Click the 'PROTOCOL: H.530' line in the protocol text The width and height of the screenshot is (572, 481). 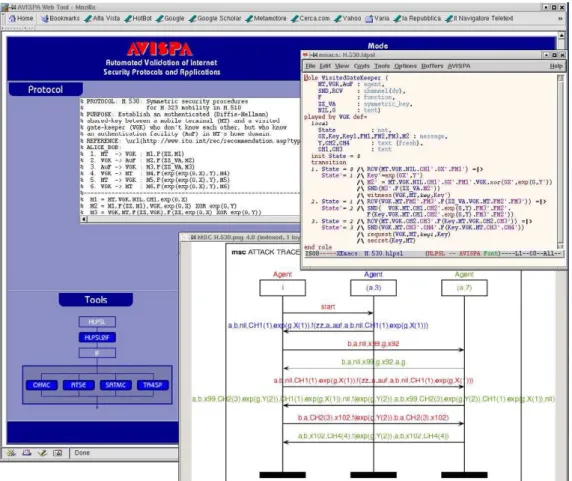pyautogui.click(x=167, y=101)
